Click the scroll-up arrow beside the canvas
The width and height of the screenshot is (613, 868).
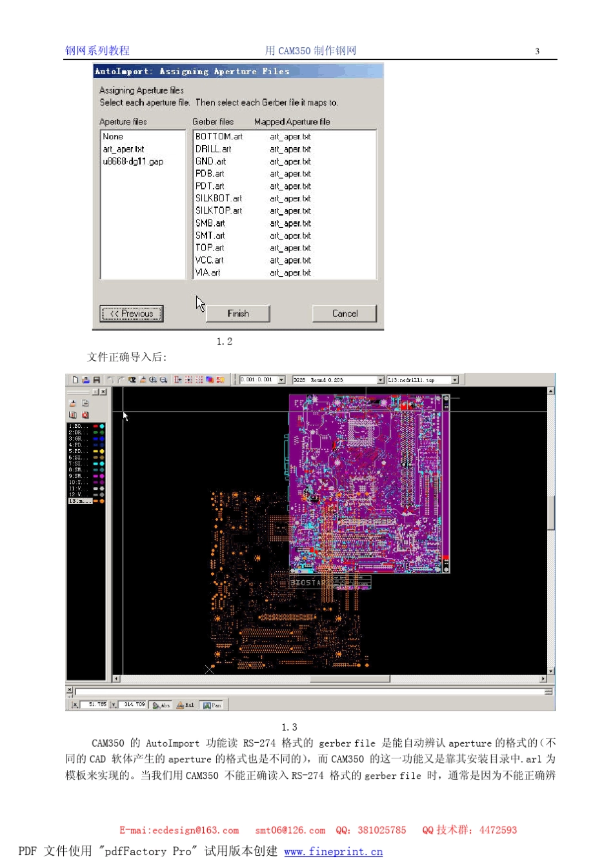point(550,390)
